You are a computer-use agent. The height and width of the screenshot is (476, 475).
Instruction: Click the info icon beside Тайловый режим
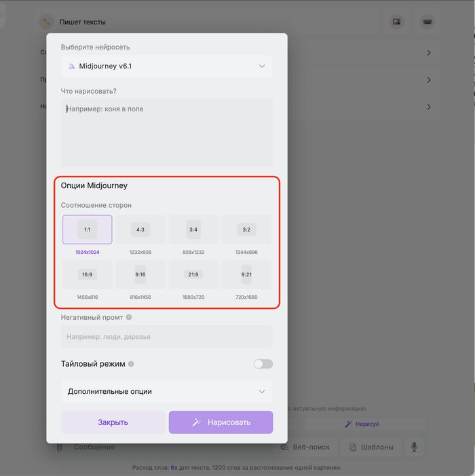click(131, 364)
